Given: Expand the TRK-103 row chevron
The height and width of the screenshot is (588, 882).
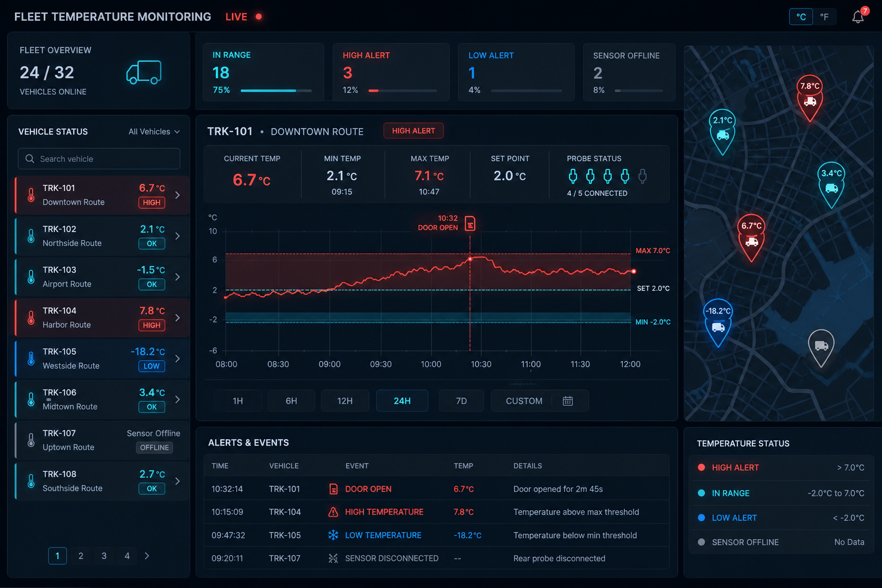Looking at the screenshot, I should 177,277.
